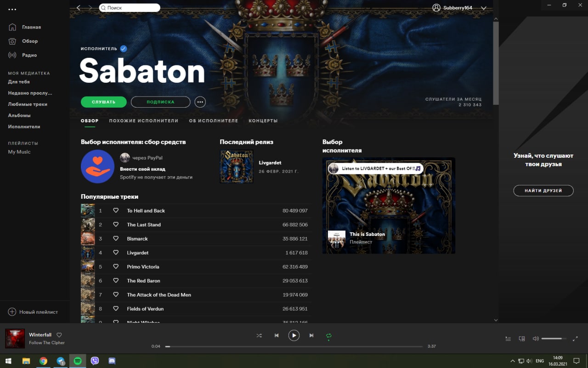
Task: Like The Attack of the Dead Men
Action: (x=116, y=295)
